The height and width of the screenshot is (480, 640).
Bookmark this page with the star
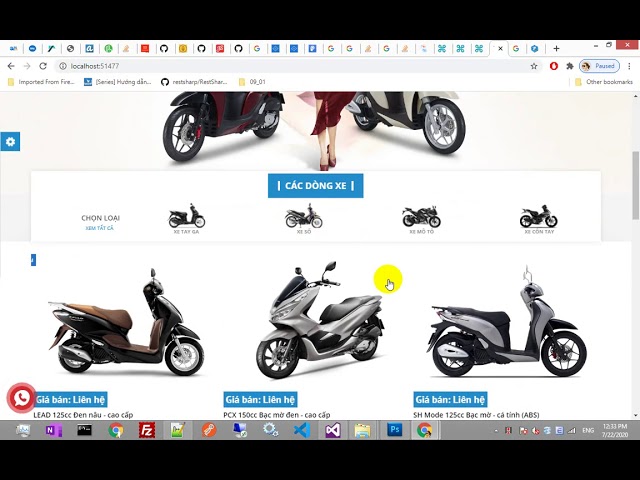pos(534,66)
